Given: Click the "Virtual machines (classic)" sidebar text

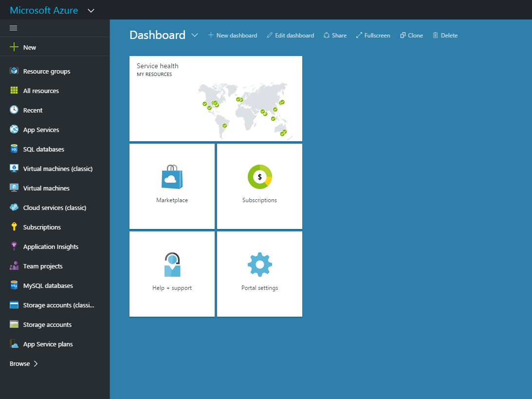Looking at the screenshot, I should pyautogui.click(x=58, y=169).
